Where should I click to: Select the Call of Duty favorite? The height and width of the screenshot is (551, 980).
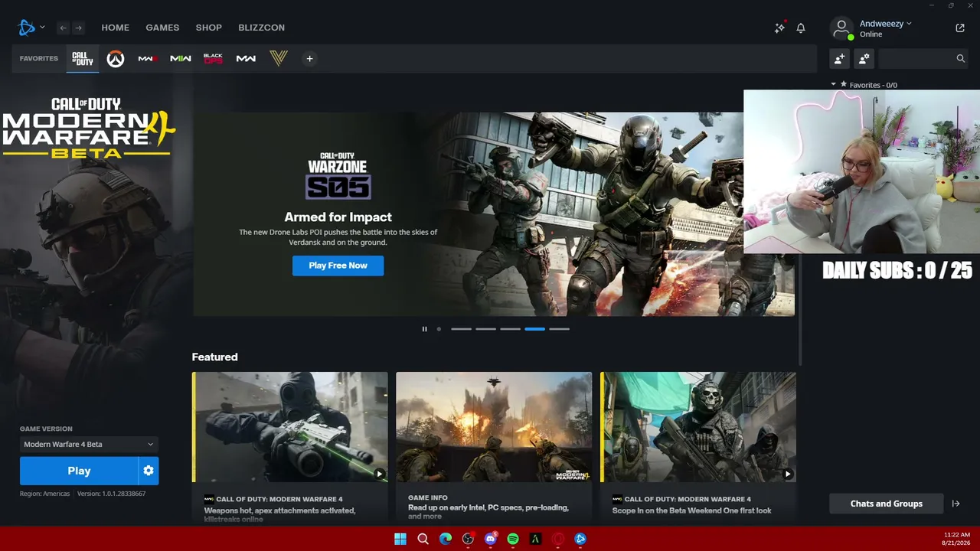pyautogui.click(x=83, y=58)
